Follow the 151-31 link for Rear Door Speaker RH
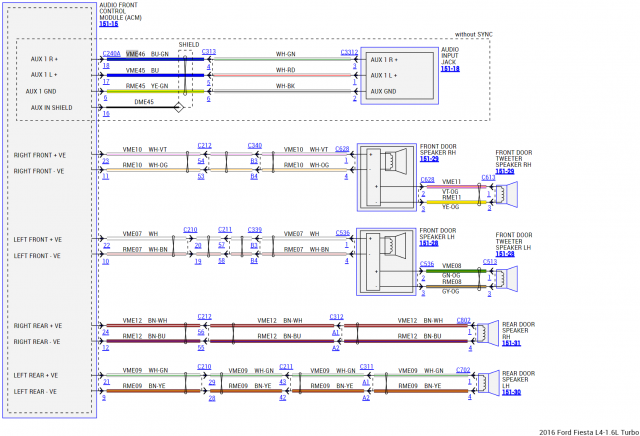Viewport: 640px width, 436px height. (511, 343)
